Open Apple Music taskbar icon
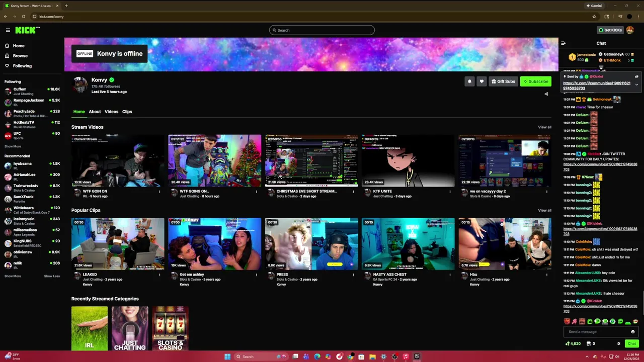644x362 pixels. coord(406,356)
